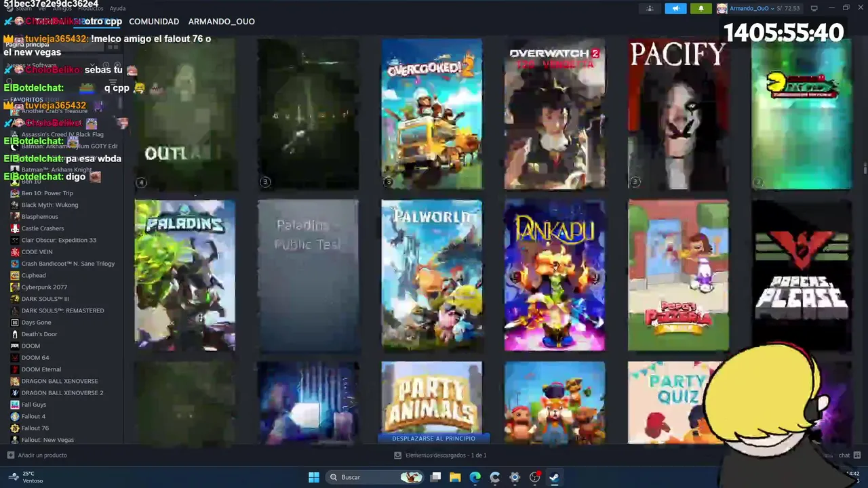Viewport: 868px width, 488px height.
Task: Select the Palworld game cover
Action: (431, 275)
